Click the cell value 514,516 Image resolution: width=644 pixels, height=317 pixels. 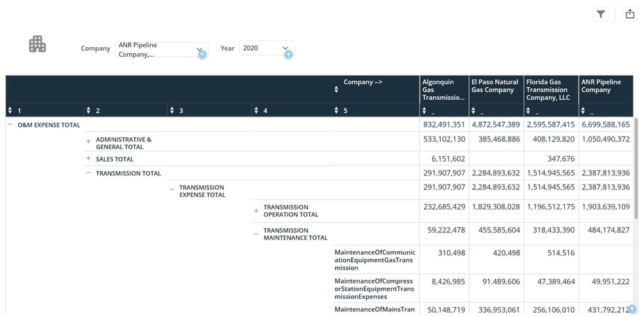pyautogui.click(x=561, y=253)
